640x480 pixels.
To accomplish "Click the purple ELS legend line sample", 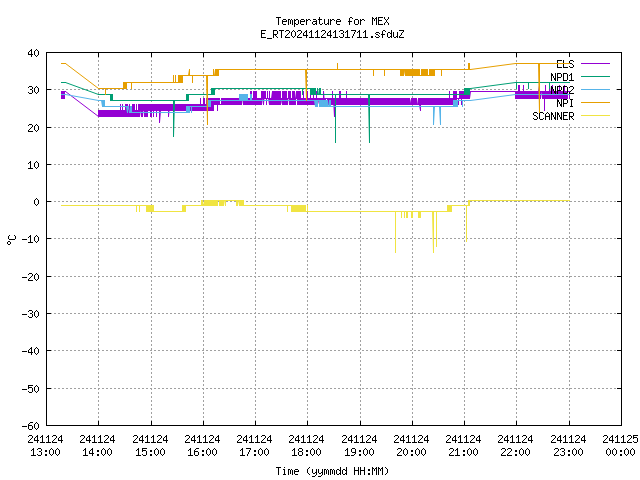I will pos(595,64).
